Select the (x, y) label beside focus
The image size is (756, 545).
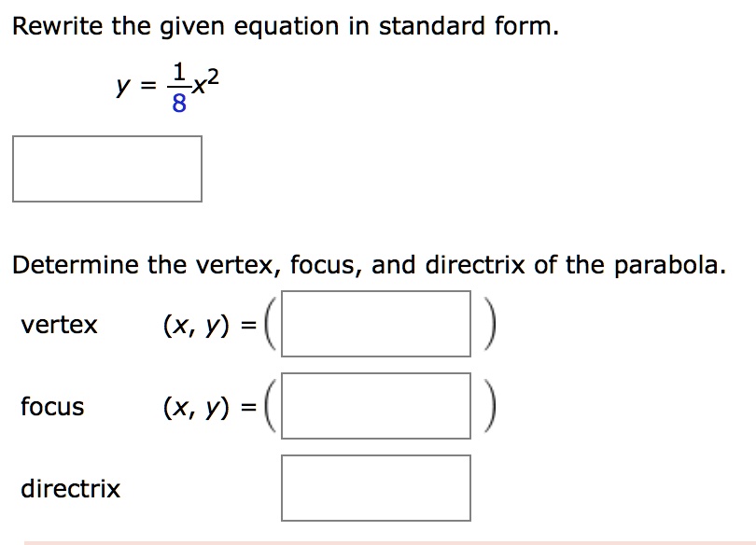click(198, 407)
